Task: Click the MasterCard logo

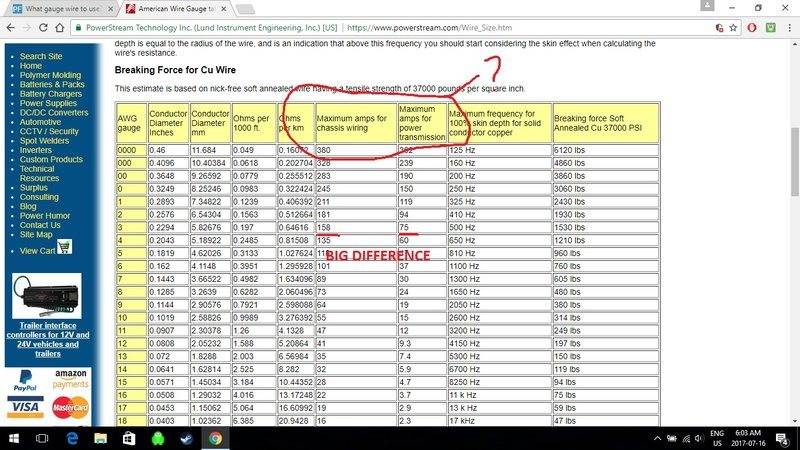Action: point(70,407)
